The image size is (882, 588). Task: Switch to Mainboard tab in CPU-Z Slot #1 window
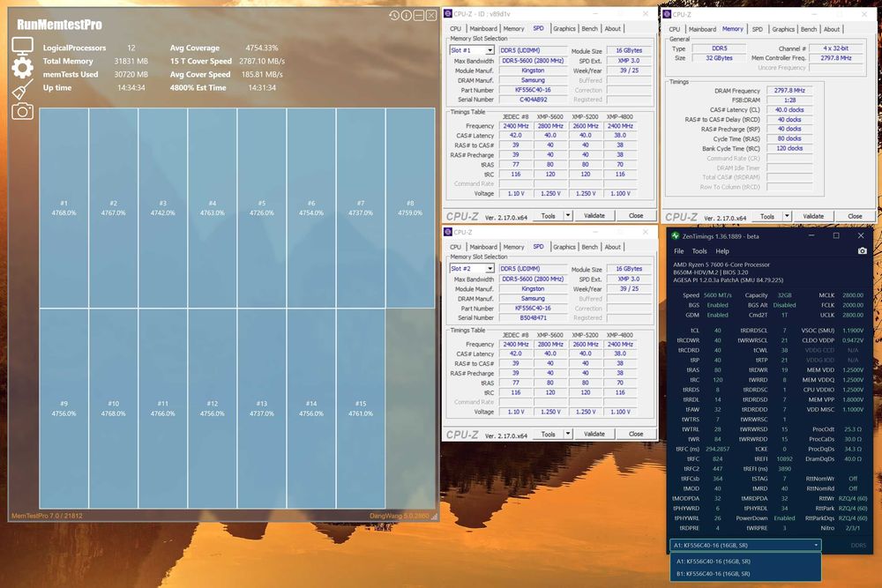click(x=483, y=29)
